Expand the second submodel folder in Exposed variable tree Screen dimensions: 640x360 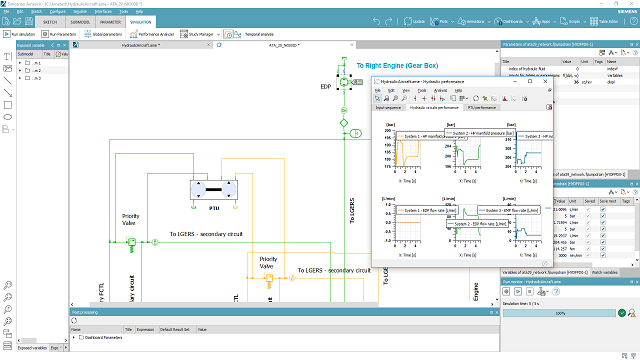pos(20,70)
